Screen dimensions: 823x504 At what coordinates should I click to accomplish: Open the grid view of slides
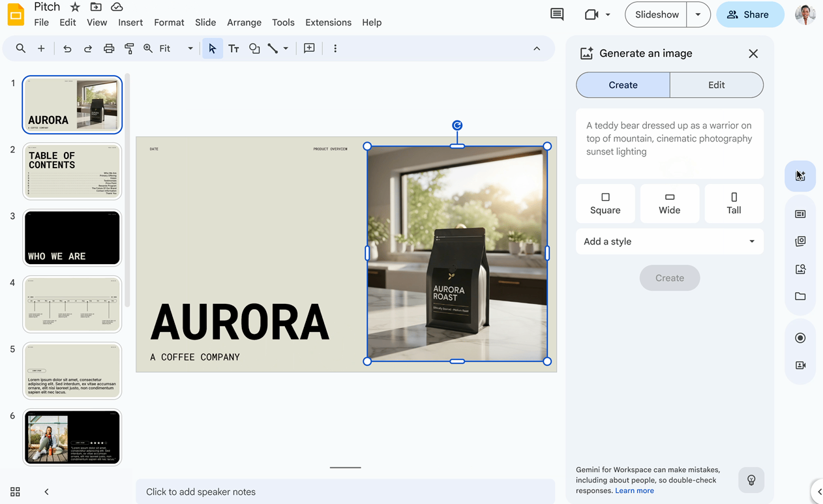[15, 492]
